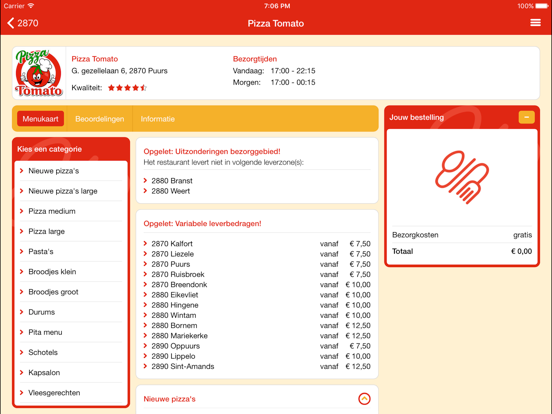Select category Pita menu
The image size is (552, 414).
[x=71, y=332]
